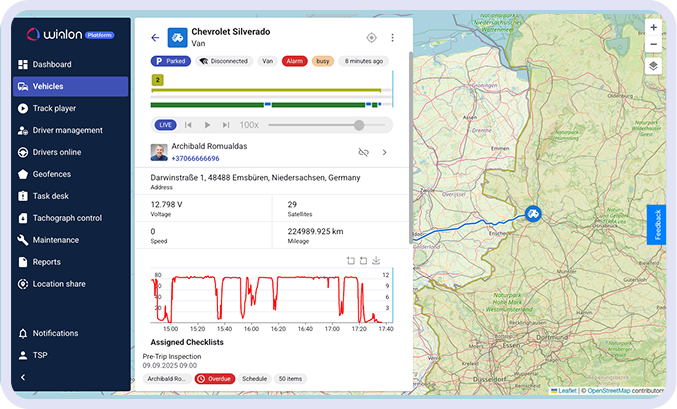Open Geofences in the sidebar
Viewport: 677px width, 409px height.
tap(51, 174)
